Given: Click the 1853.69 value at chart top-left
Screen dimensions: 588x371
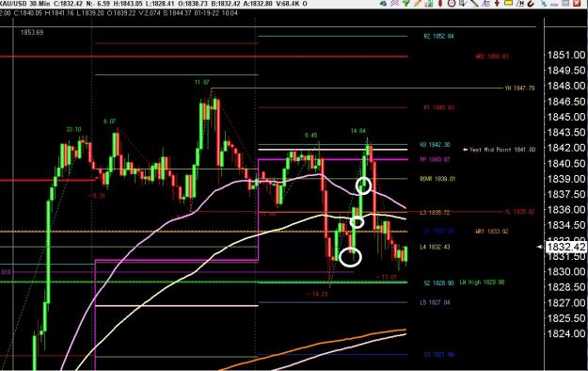Looking at the screenshot, I should coord(32,32).
